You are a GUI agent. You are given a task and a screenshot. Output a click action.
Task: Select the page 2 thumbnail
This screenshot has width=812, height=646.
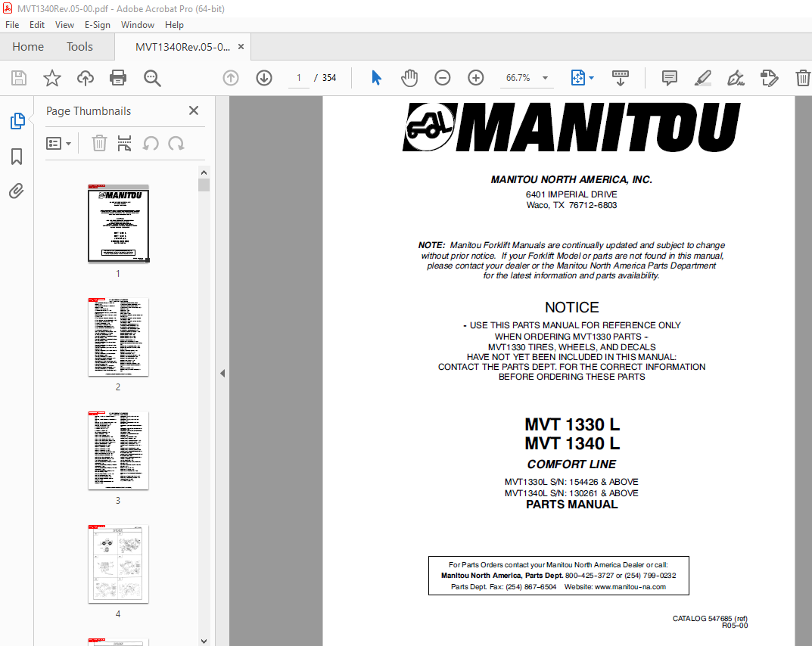(x=118, y=337)
